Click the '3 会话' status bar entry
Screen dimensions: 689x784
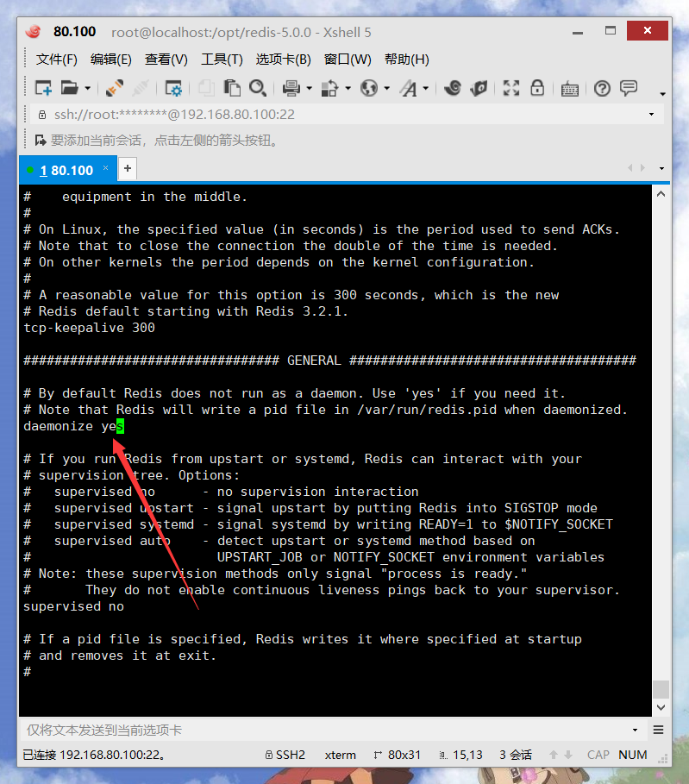click(516, 755)
